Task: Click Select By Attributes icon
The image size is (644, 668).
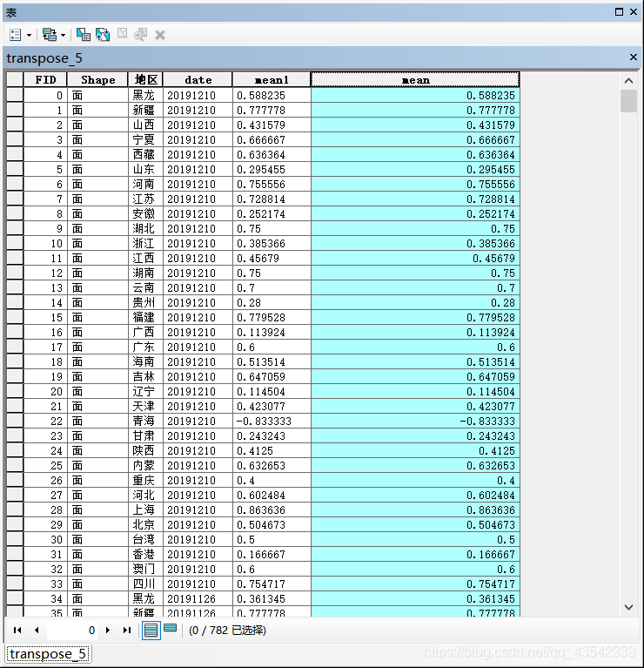Action: point(83,35)
